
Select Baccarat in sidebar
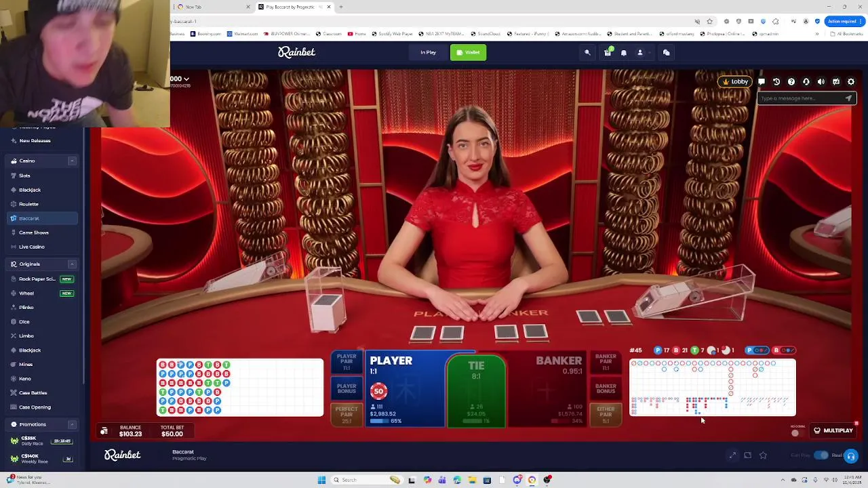pos(42,218)
